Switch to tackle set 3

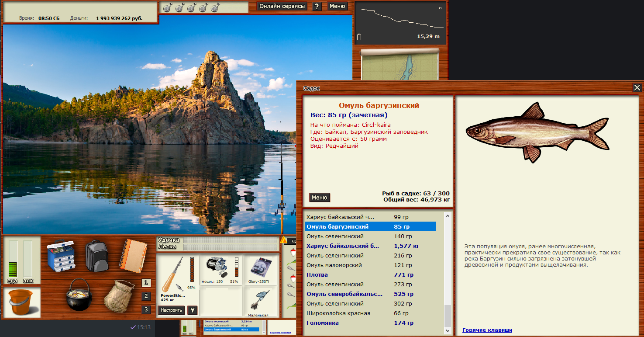147,310
